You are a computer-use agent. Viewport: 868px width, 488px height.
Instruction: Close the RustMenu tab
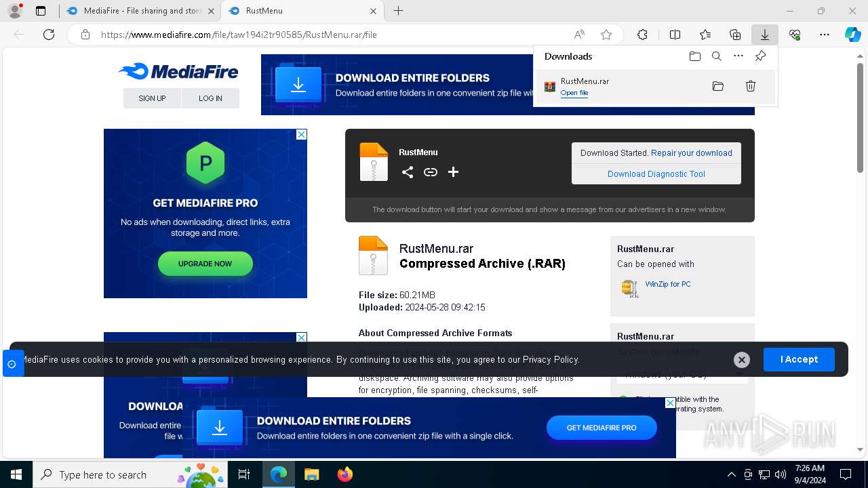[374, 11]
